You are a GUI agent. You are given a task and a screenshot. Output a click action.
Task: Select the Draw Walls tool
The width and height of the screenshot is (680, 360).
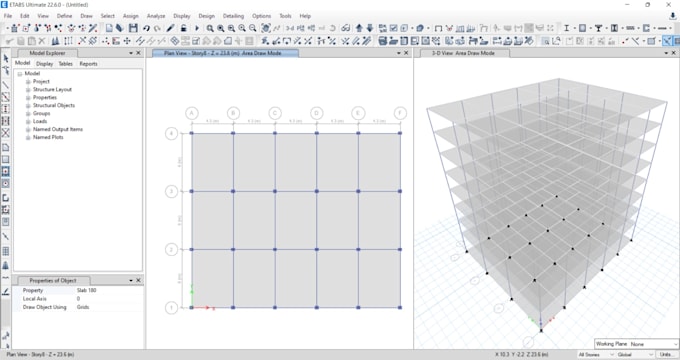6,198
